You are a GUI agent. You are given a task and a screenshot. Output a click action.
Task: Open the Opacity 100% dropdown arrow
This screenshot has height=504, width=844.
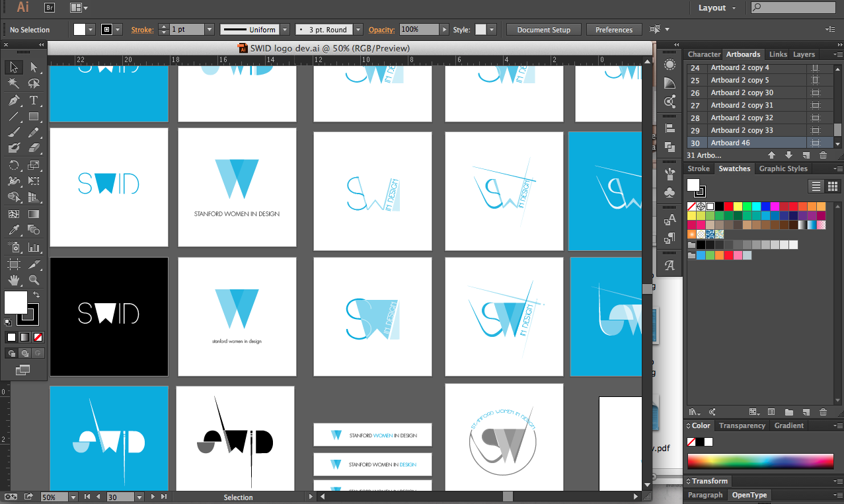coord(444,30)
